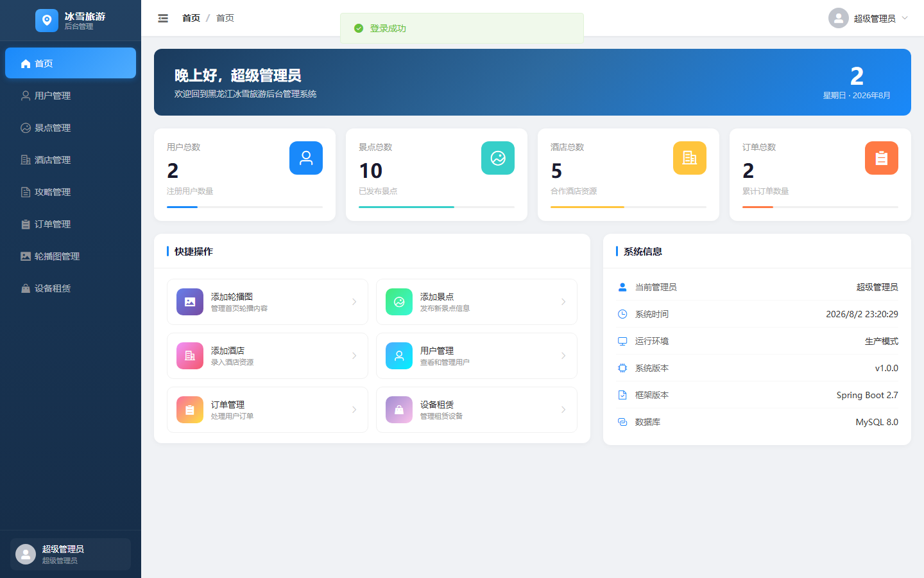Screen dimensions: 924x578
Task: Open 酒店管理 in the sidebar menu
Action: 71,159
